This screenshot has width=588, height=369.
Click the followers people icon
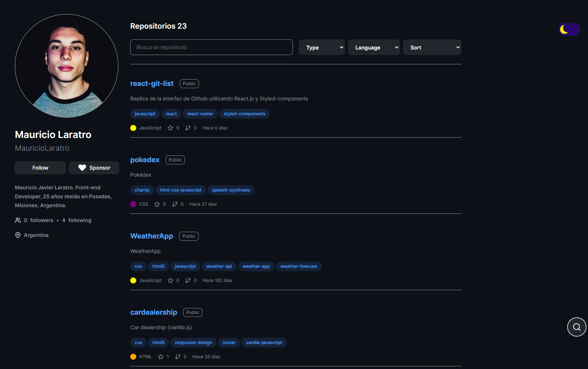click(x=18, y=220)
